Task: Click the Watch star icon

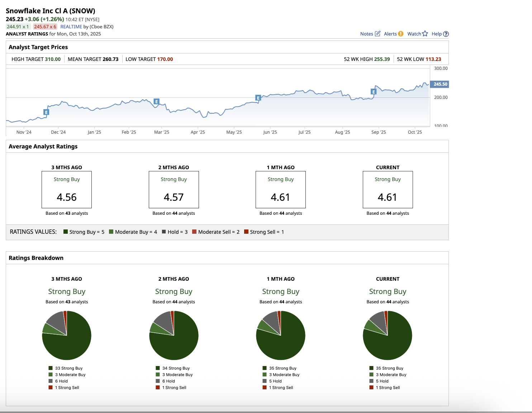Action: pos(425,34)
